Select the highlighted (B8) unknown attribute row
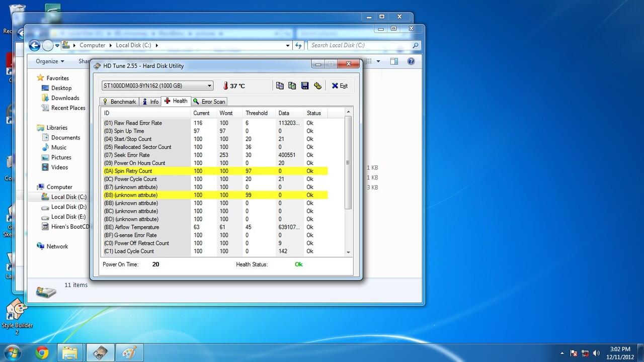The image size is (644, 362). 215,195
